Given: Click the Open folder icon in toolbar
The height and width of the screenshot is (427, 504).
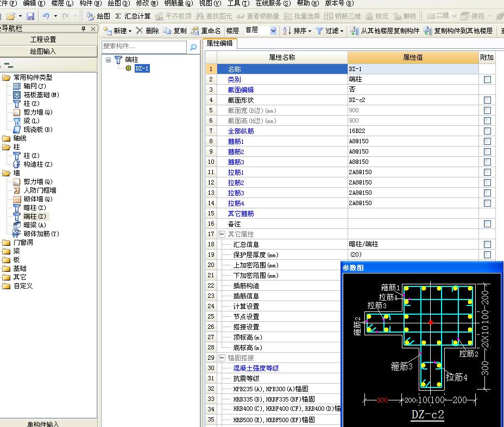Looking at the screenshot, I should (x=11, y=16).
